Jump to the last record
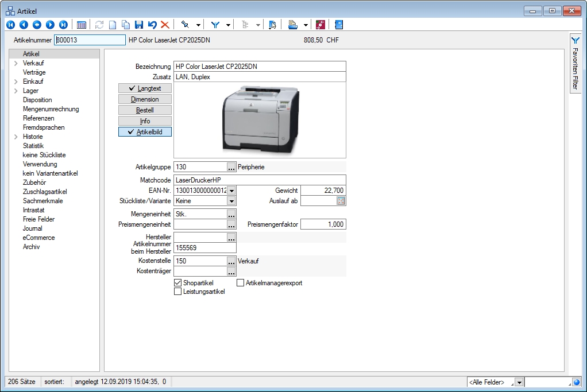587x392 pixels. [x=63, y=25]
